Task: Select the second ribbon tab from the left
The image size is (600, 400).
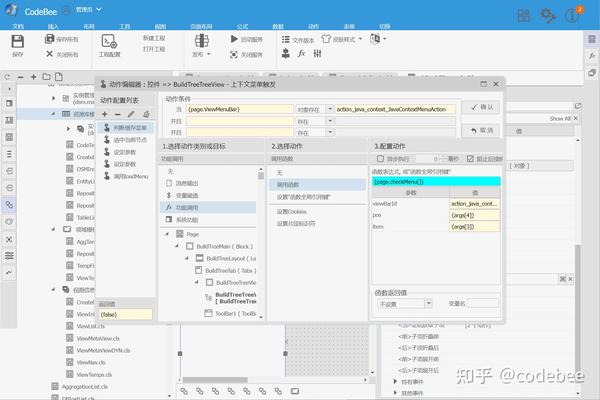Action: pos(53,26)
